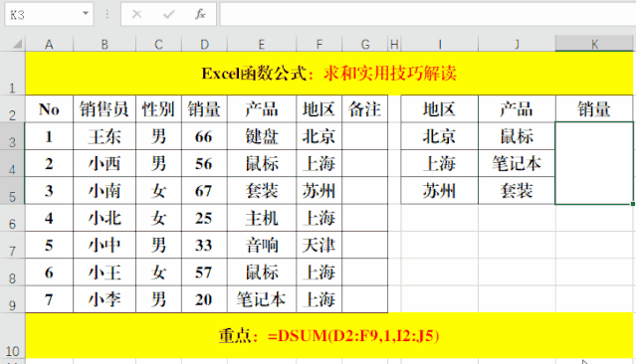Select row 2 header
Viewport: 636px width, 364px height.
[x=12, y=109]
